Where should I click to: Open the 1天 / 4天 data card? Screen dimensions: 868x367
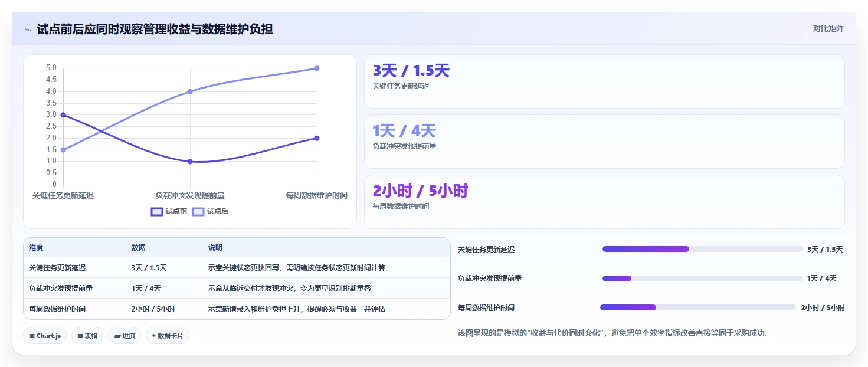[x=604, y=142]
